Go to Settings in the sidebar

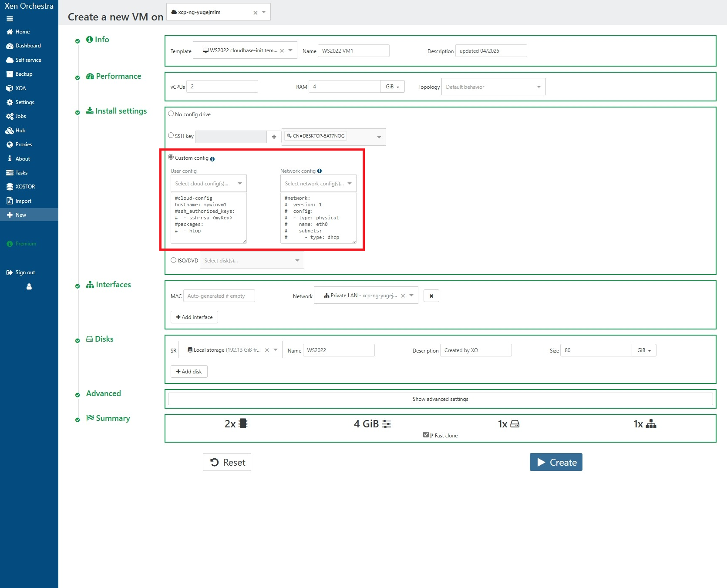[24, 102]
